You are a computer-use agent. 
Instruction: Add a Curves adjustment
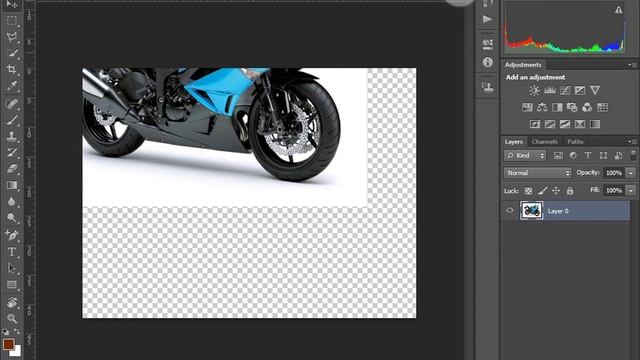(565, 91)
